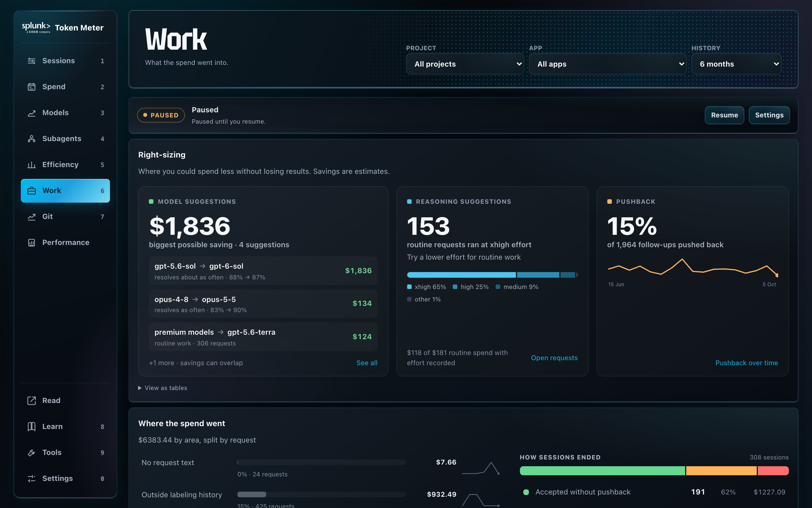Viewport: 812px width, 508px height.
Task: Click the gpt-5.6-sol to gpt-6-sol suggestion row
Action: [x=263, y=271]
